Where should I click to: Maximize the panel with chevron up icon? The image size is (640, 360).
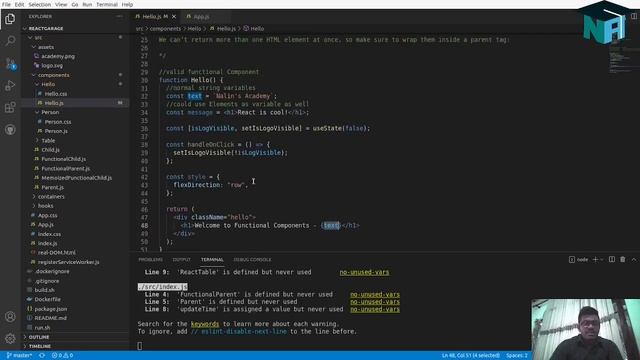(x=633, y=260)
